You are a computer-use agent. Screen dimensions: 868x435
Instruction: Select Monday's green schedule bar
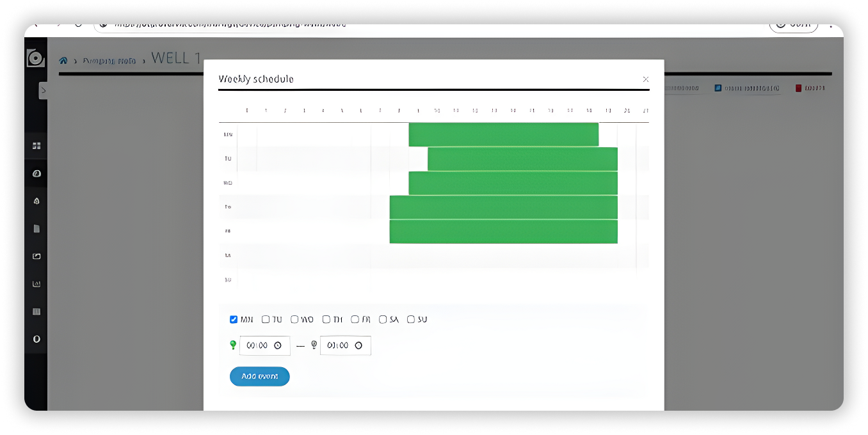click(x=503, y=134)
